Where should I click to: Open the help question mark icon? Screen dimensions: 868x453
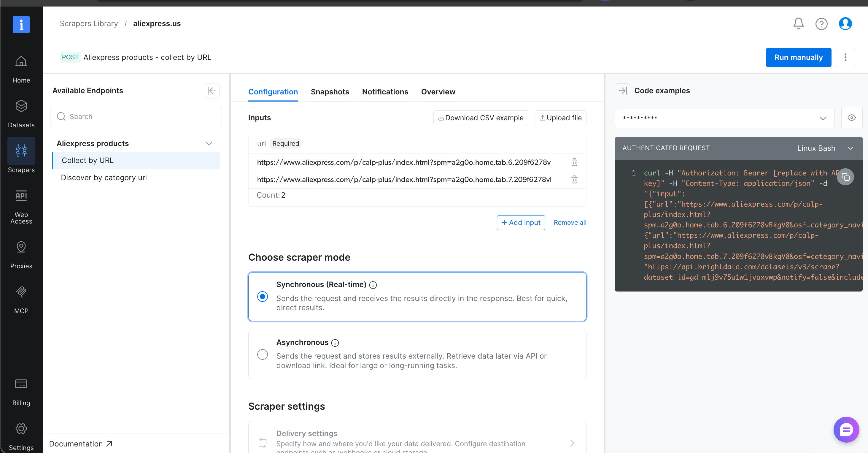pyautogui.click(x=821, y=24)
